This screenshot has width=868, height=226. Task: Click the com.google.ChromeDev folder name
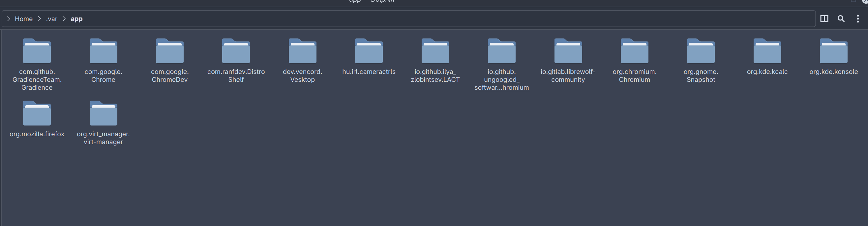pos(170,76)
